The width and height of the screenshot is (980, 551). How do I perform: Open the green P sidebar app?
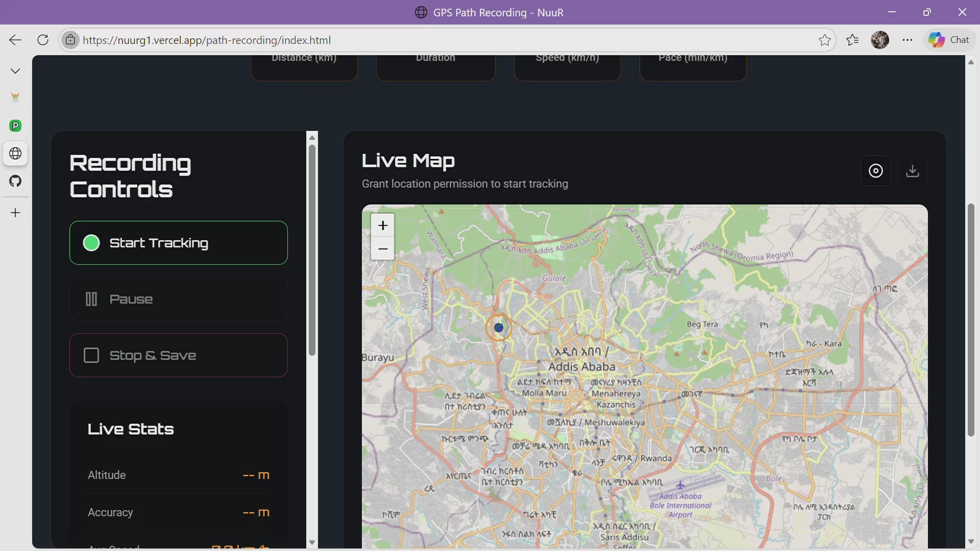point(15,126)
